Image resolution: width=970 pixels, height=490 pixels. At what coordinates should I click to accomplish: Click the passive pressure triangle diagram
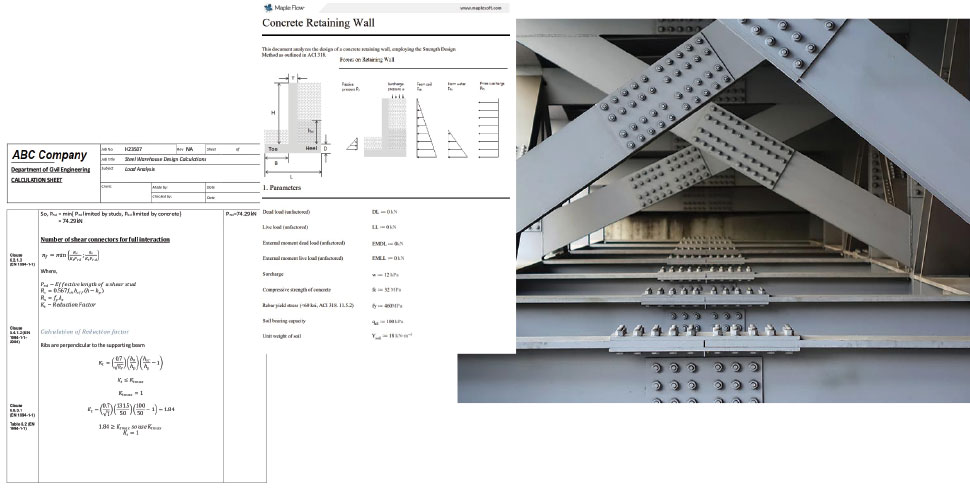pyautogui.click(x=351, y=143)
